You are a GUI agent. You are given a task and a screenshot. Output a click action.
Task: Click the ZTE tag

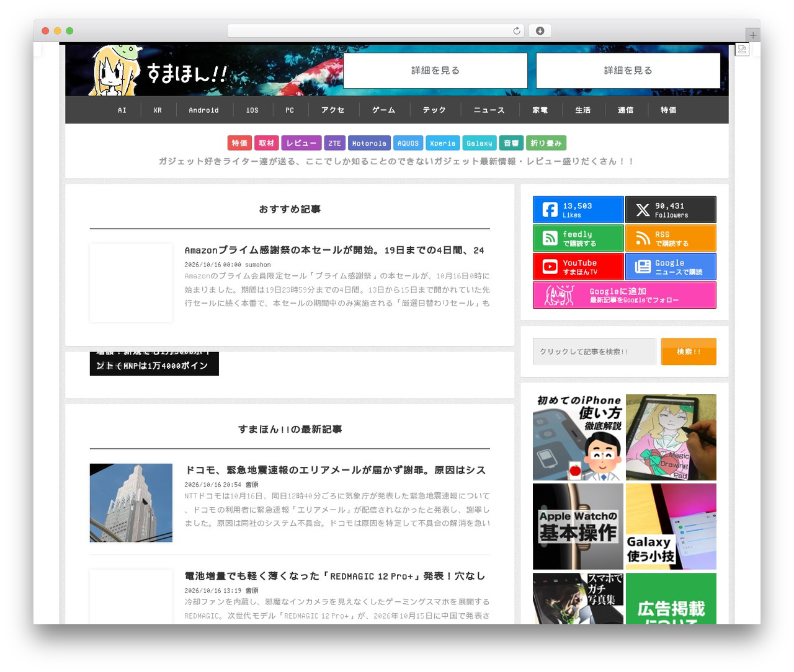[335, 143]
